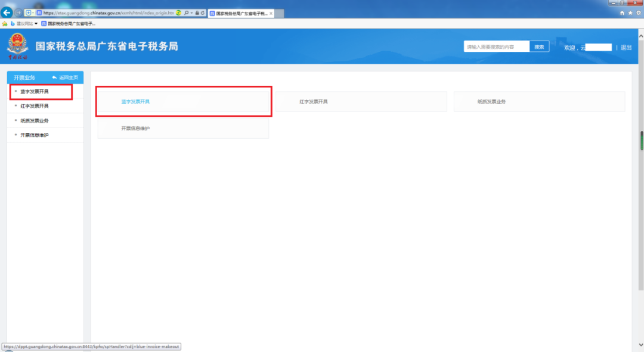Click the add-to-favorites-bar star icon
Screen dimensions: 644x352
(x=5, y=24)
